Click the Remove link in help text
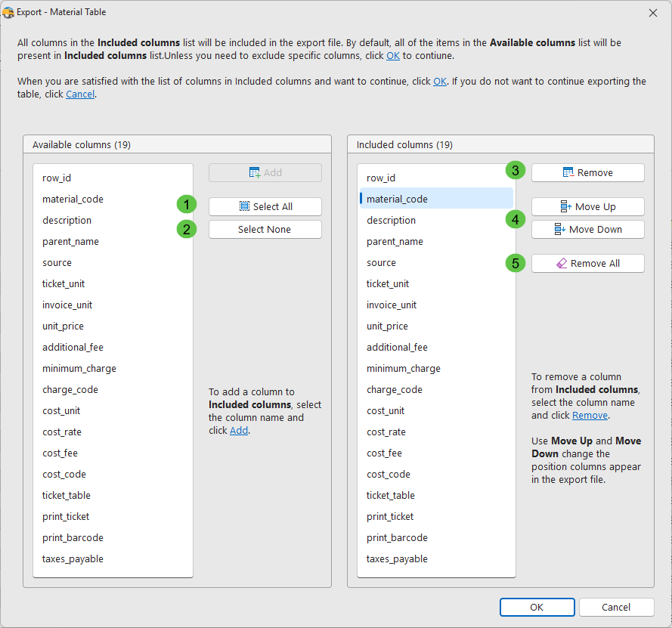 [x=589, y=415]
